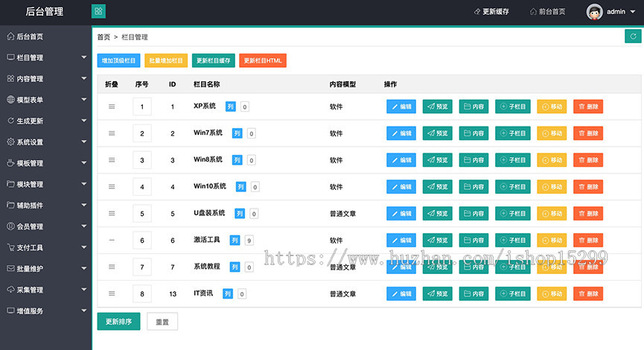The image size is (644, 350).
Task: Click the sort number field for XP系统
Action: 142,106
